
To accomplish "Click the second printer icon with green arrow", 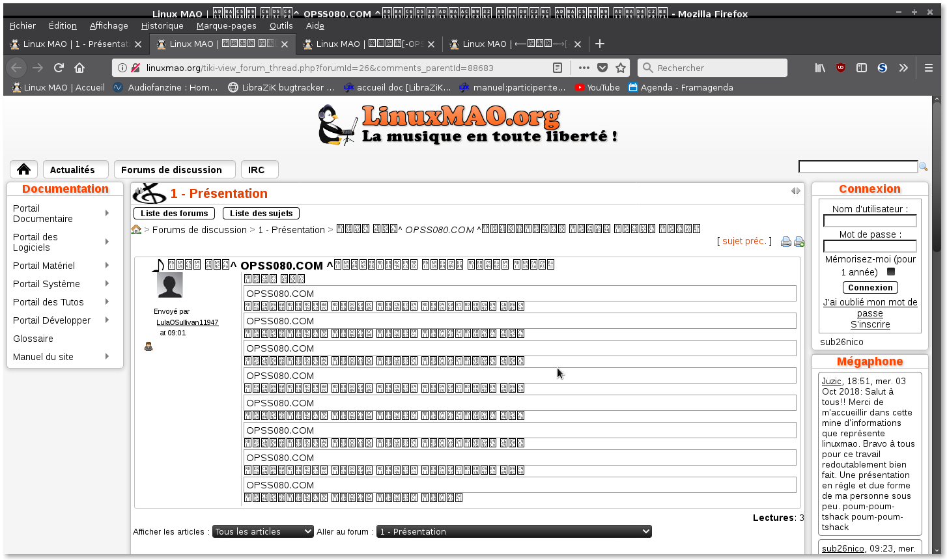I will pos(799,242).
